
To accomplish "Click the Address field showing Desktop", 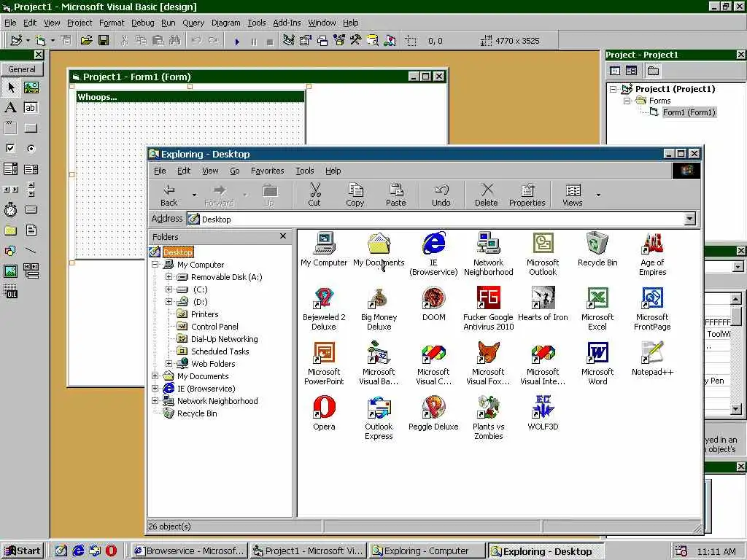I will (436, 219).
